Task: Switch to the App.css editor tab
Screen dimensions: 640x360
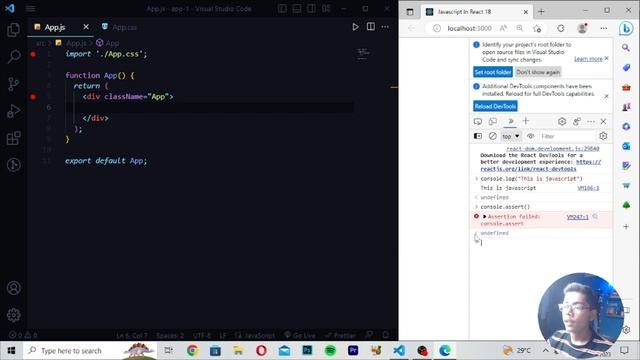Action: pyautogui.click(x=120, y=27)
